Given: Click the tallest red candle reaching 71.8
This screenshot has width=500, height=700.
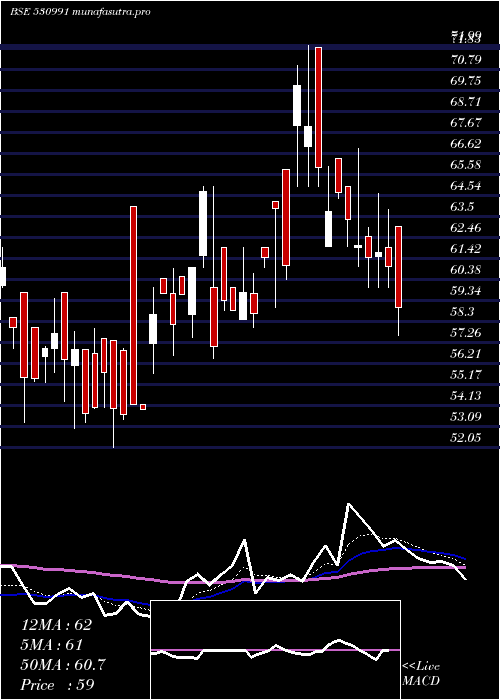Looking at the screenshot, I should click(318, 107).
